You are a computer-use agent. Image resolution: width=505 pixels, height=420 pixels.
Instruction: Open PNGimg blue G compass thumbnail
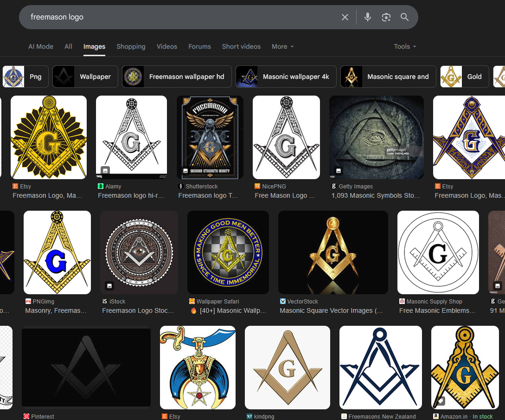tap(58, 252)
